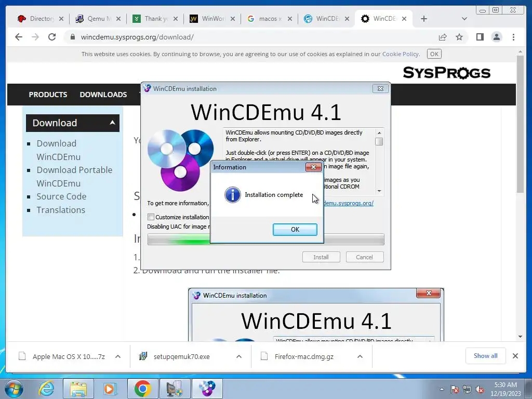Open Windows Media Player from taskbar
The image size is (532, 399).
click(109, 389)
